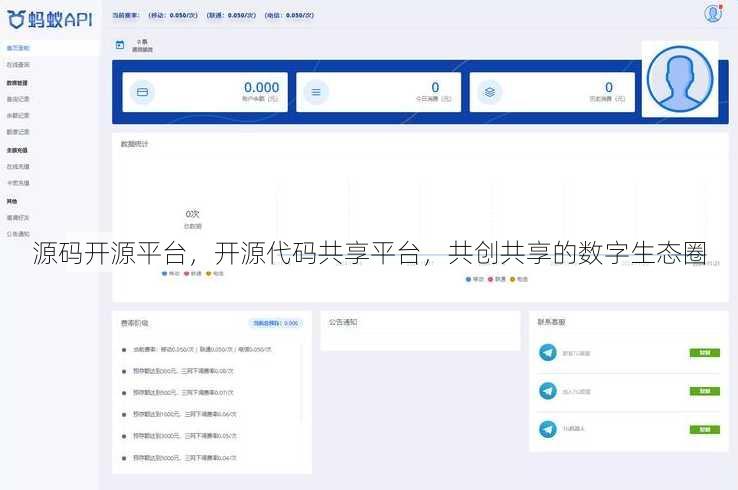
Task: Toggle blue 移动 legend under the line chart
Action: pos(474,279)
